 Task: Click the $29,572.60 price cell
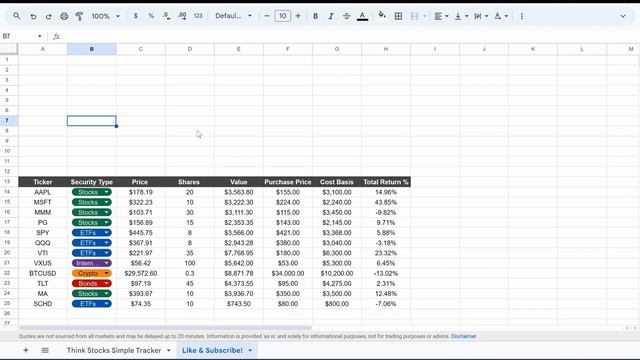141,273
